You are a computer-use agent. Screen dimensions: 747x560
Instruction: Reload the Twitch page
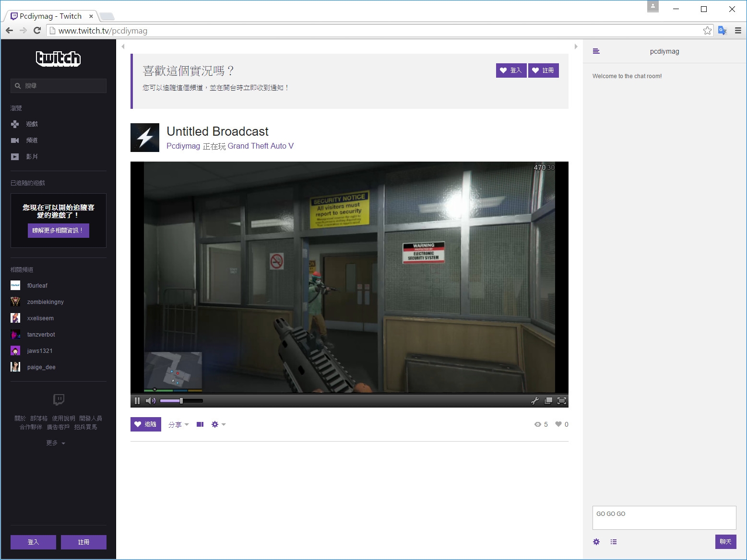[37, 31]
